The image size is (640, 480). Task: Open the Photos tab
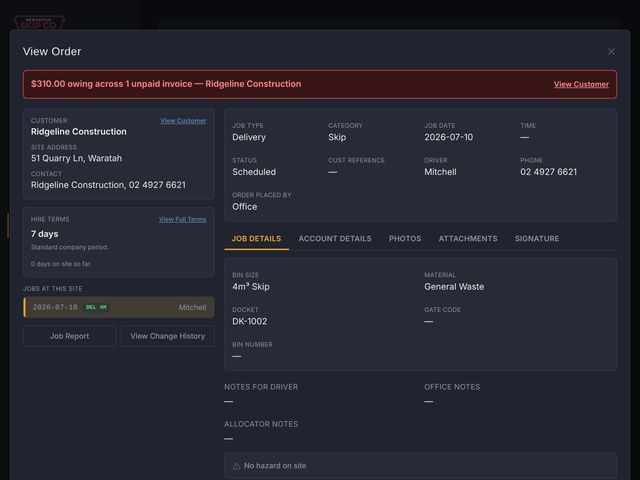point(405,239)
